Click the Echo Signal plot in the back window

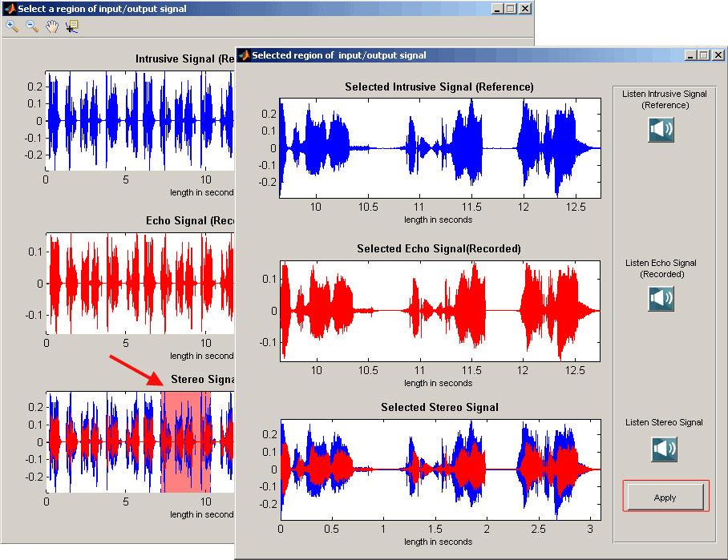140,283
